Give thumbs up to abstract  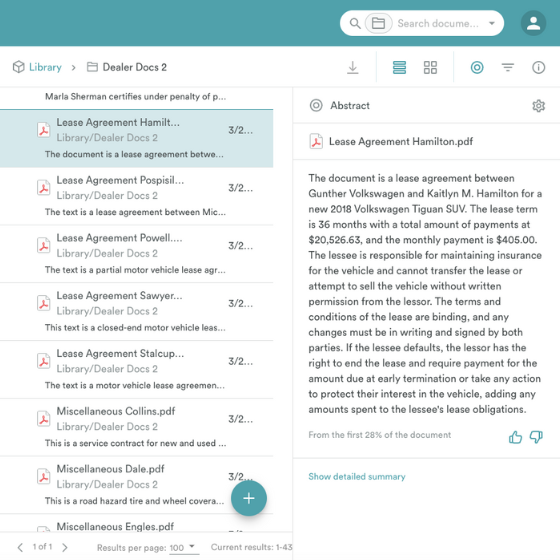coord(515,437)
